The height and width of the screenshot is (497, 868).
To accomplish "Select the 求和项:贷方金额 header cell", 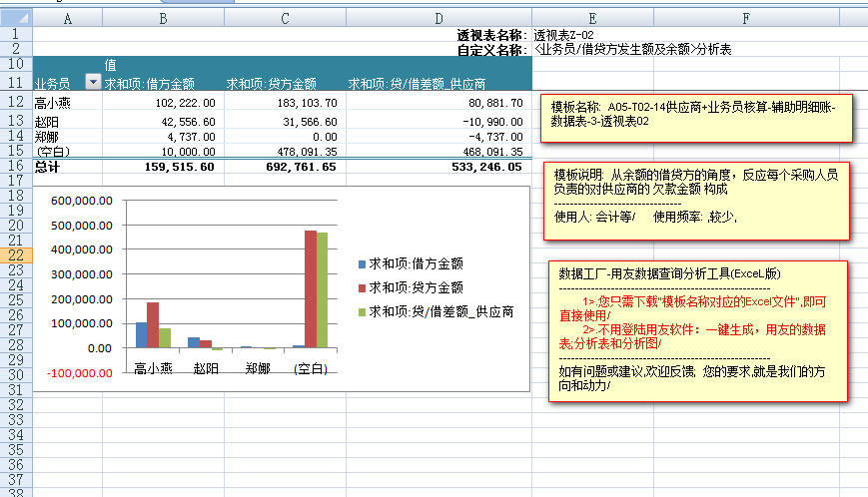I will (x=284, y=84).
